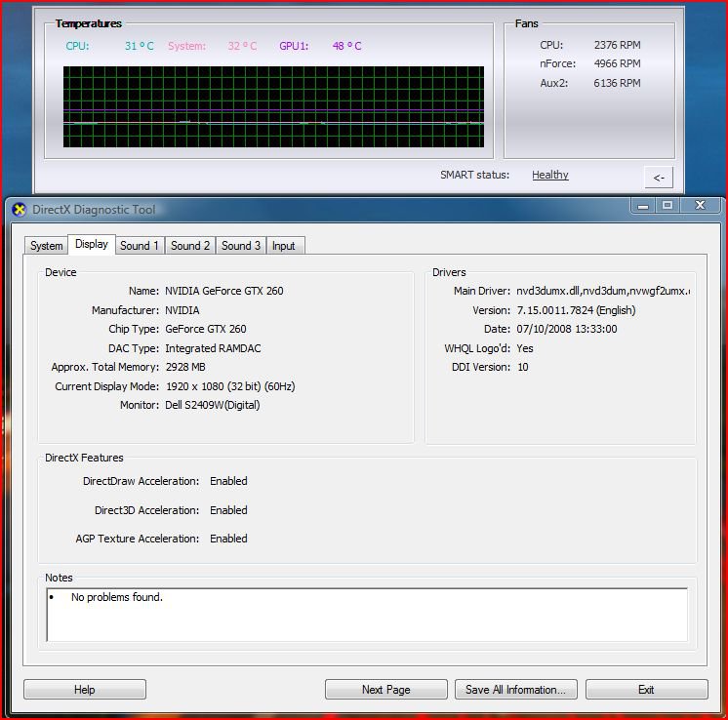Click the Main Driver file names value
The width and height of the screenshot is (728, 720).
click(603, 291)
